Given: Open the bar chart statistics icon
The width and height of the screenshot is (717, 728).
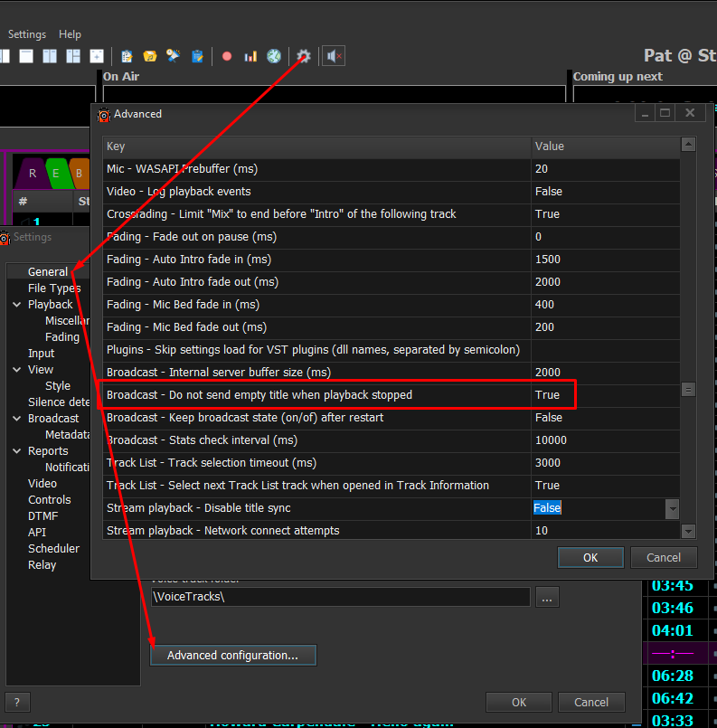Looking at the screenshot, I should [250, 56].
